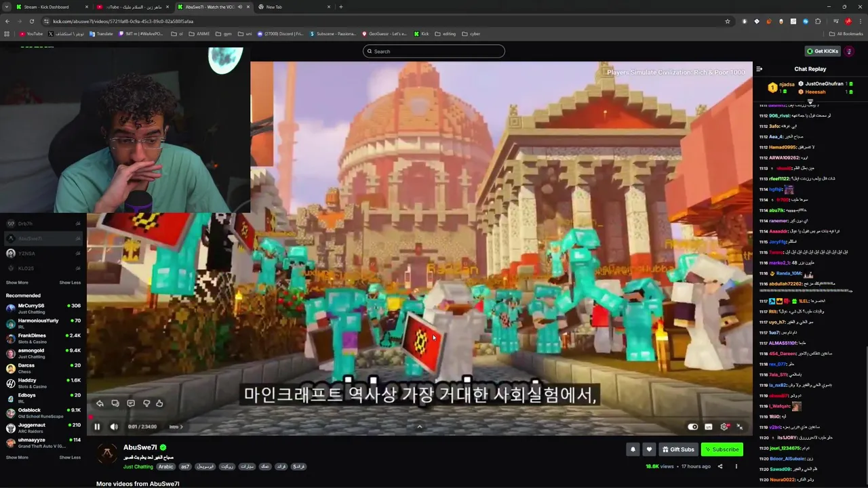
Task: Exit fullscreen using the player collapse icon
Action: point(740,427)
